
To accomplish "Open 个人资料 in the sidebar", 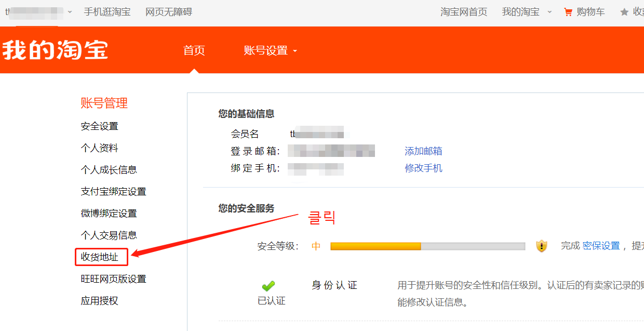I will coord(100,148).
